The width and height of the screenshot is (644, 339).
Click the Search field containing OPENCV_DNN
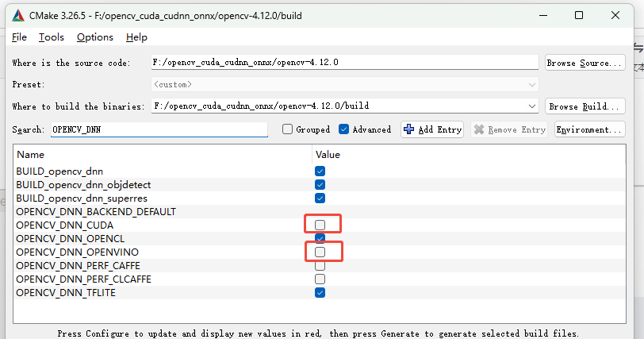tap(157, 129)
